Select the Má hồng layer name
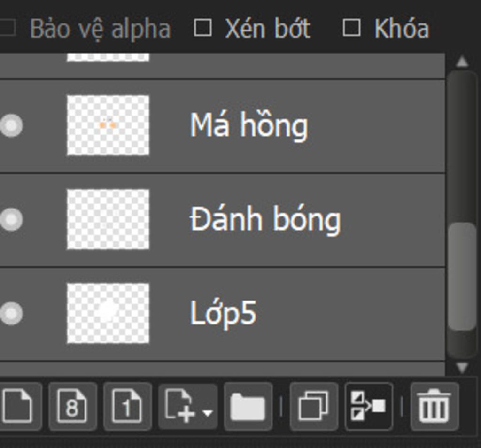481x448 pixels. click(x=249, y=125)
